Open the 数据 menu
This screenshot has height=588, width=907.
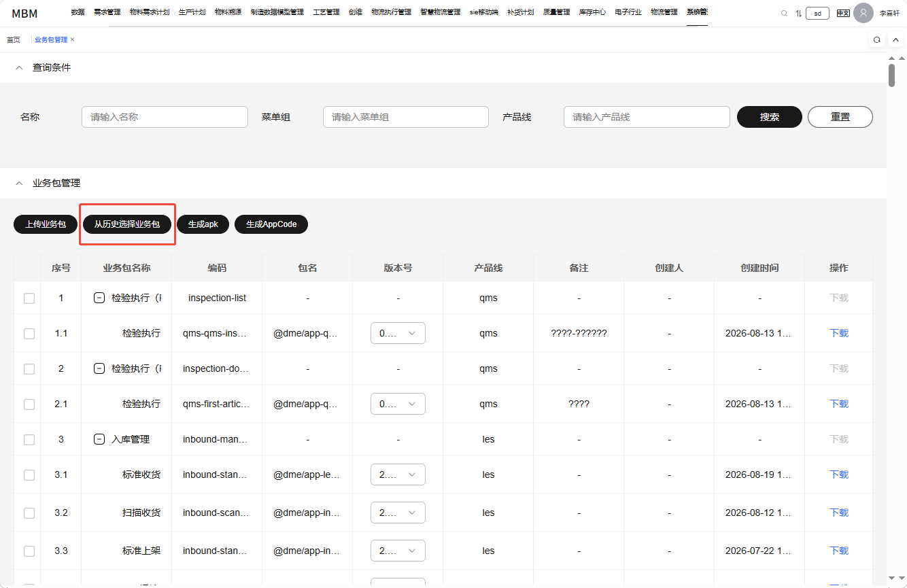coord(78,12)
